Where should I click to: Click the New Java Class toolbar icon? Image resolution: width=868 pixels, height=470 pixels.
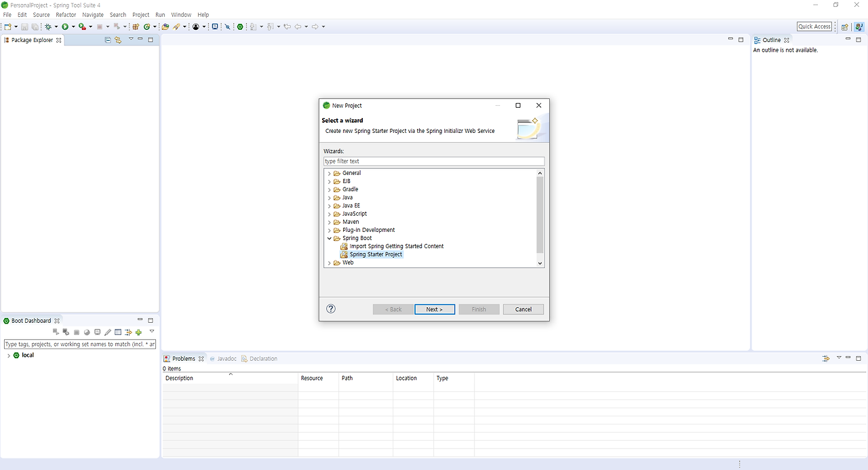tap(146, 26)
